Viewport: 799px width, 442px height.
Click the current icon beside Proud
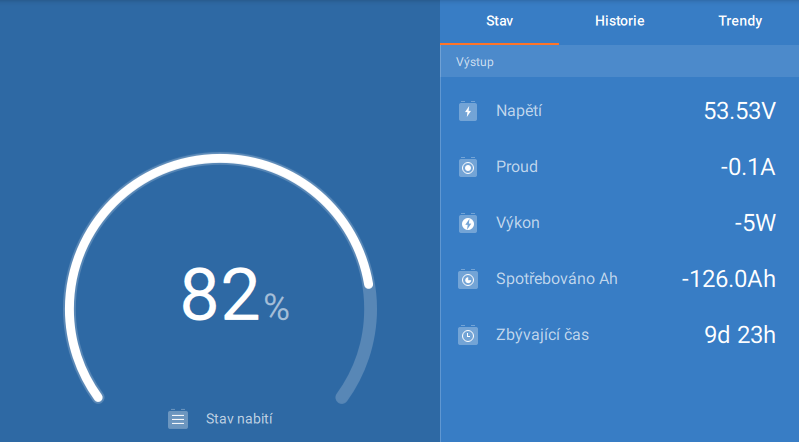(468, 167)
